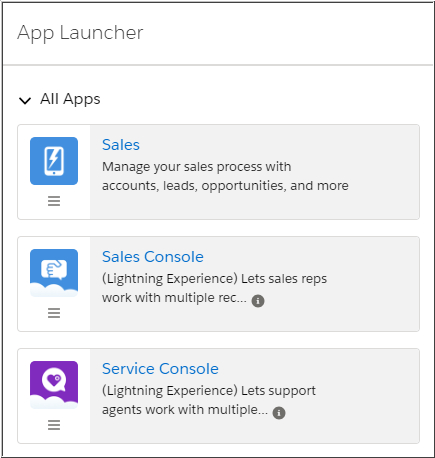This screenshot has height=458, width=435.
Task: Click the drag handle under Service Console icon
Action: (54, 425)
